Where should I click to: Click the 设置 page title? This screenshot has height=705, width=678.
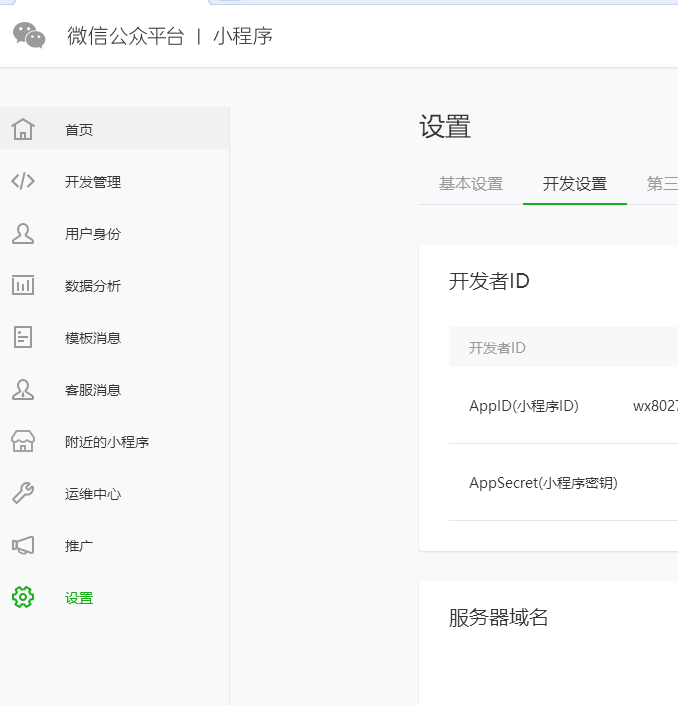pyautogui.click(x=445, y=126)
